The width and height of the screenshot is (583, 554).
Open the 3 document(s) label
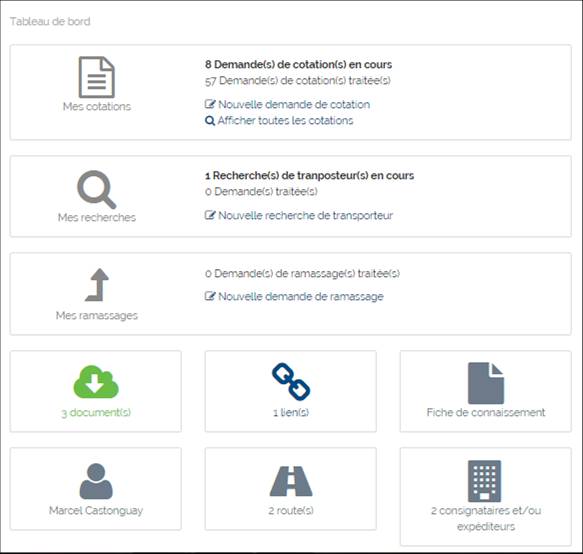click(96, 412)
